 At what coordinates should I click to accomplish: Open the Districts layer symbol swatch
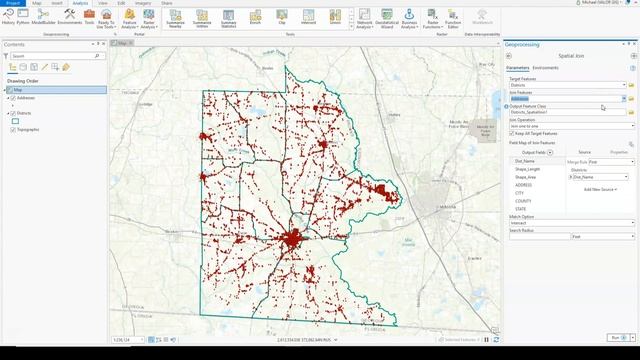15,121
